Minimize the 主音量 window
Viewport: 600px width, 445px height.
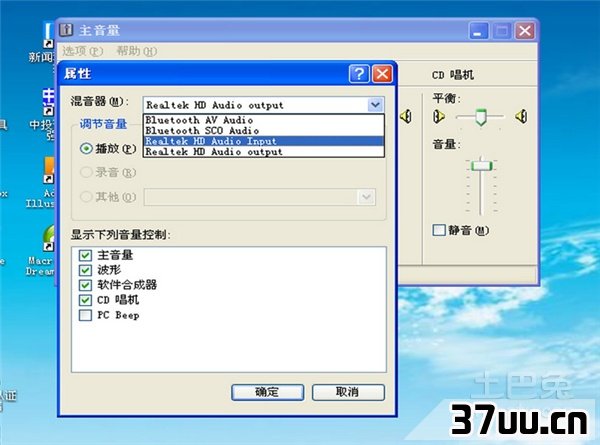(478, 31)
